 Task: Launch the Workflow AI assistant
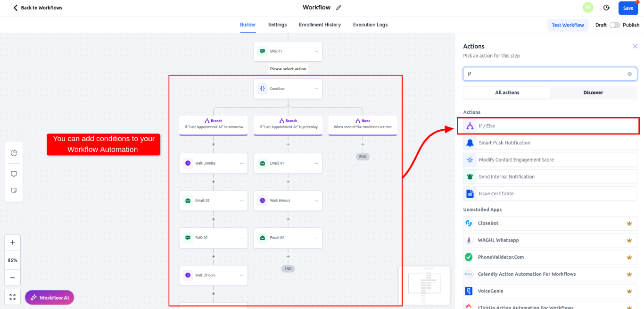click(50, 298)
